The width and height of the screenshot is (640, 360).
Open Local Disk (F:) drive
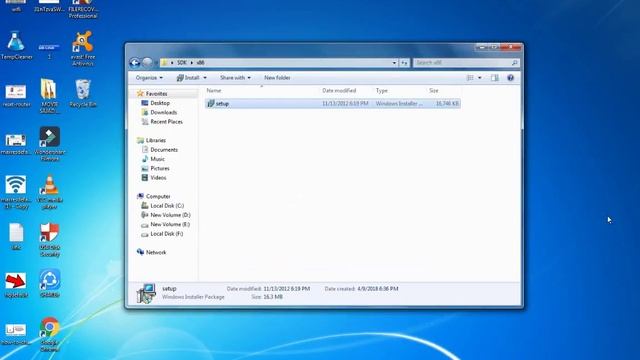pos(166,234)
